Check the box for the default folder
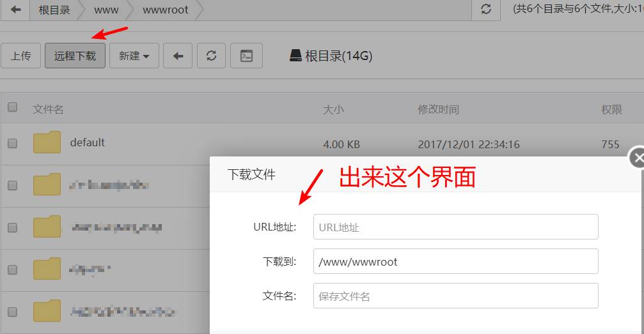The height and width of the screenshot is (334, 644). click(x=13, y=143)
